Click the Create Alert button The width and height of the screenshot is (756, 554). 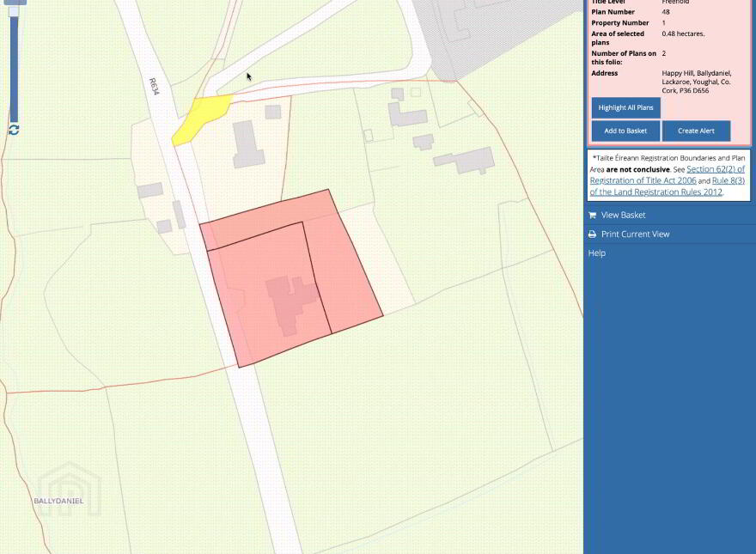(696, 131)
